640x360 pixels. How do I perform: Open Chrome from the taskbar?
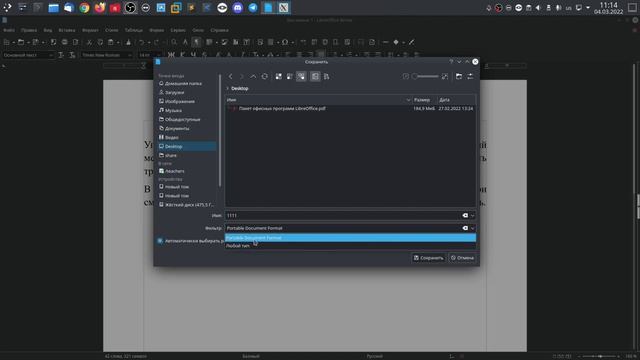point(84,8)
